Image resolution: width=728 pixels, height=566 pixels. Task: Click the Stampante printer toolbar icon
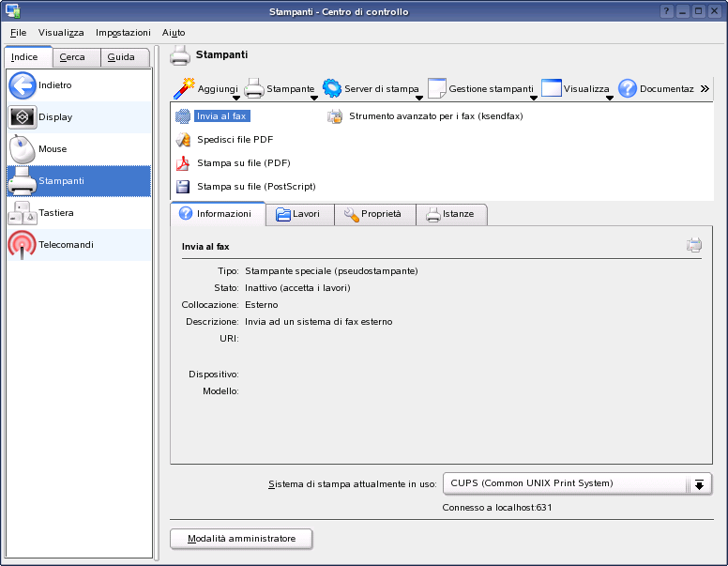tap(254, 89)
